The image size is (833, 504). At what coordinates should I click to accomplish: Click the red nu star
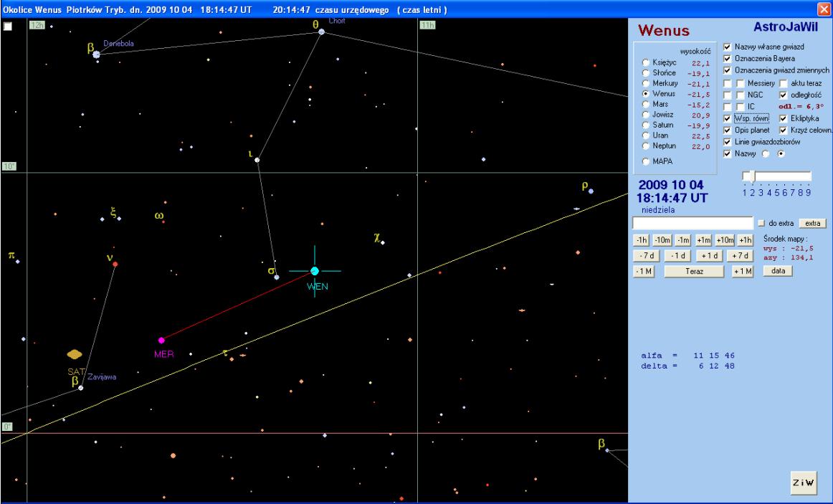coord(115,264)
